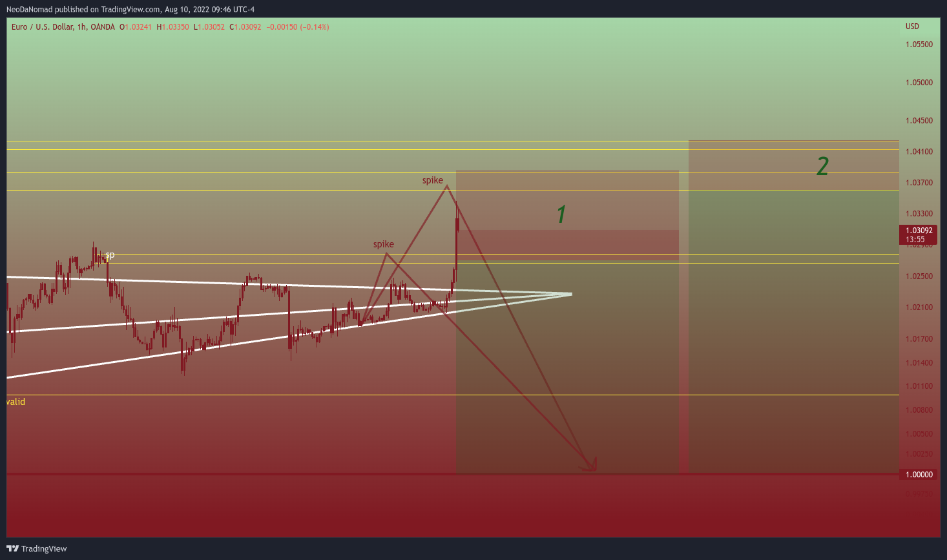Select the open value O1.03241
This screenshot has width=947, height=560.
coord(136,27)
